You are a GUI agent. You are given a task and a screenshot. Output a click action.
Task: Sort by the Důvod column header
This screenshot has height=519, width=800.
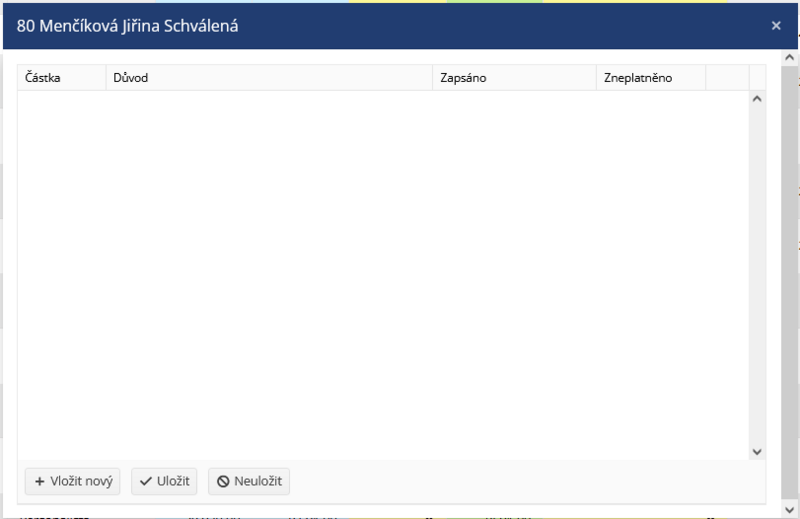269,78
